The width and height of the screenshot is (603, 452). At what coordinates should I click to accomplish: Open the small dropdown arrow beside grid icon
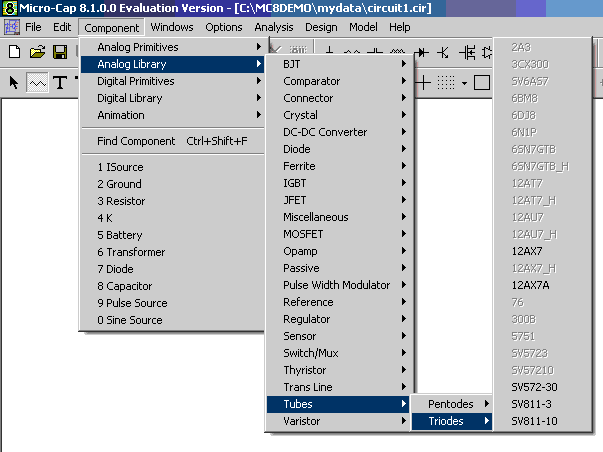pos(465,83)
